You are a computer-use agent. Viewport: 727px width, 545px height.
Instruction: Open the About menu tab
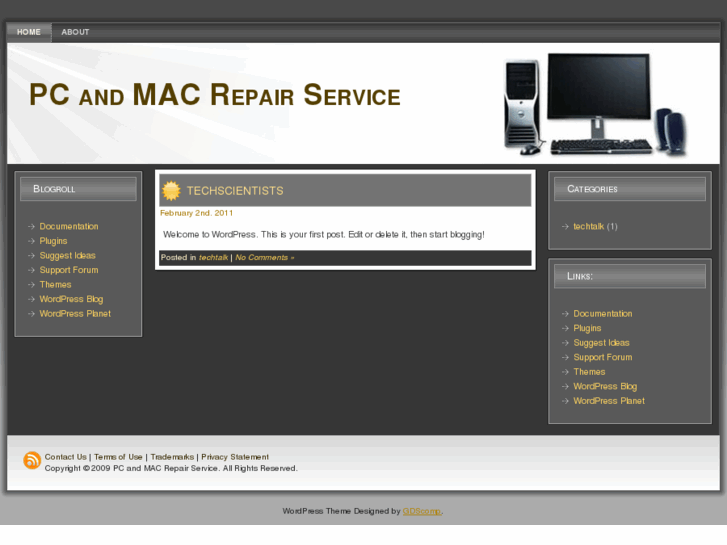coord(75,32)
